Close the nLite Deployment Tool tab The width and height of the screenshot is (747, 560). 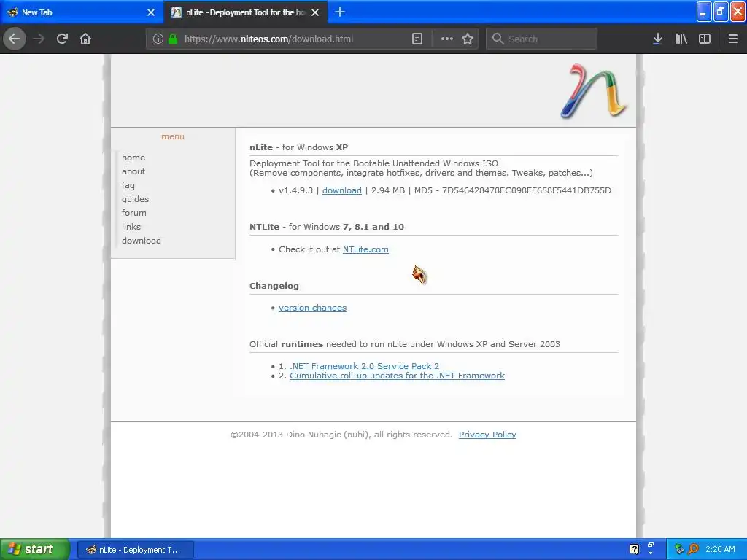[315, 12]
